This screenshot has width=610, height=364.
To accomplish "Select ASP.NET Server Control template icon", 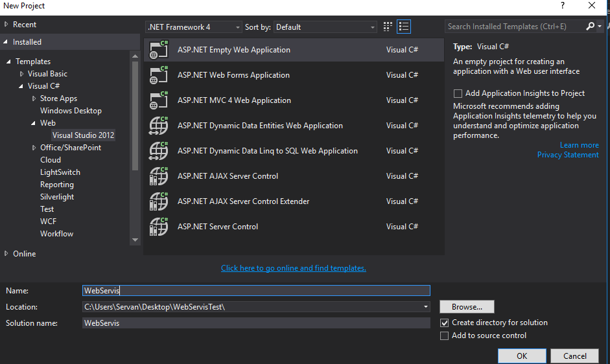I will [158, 227].
